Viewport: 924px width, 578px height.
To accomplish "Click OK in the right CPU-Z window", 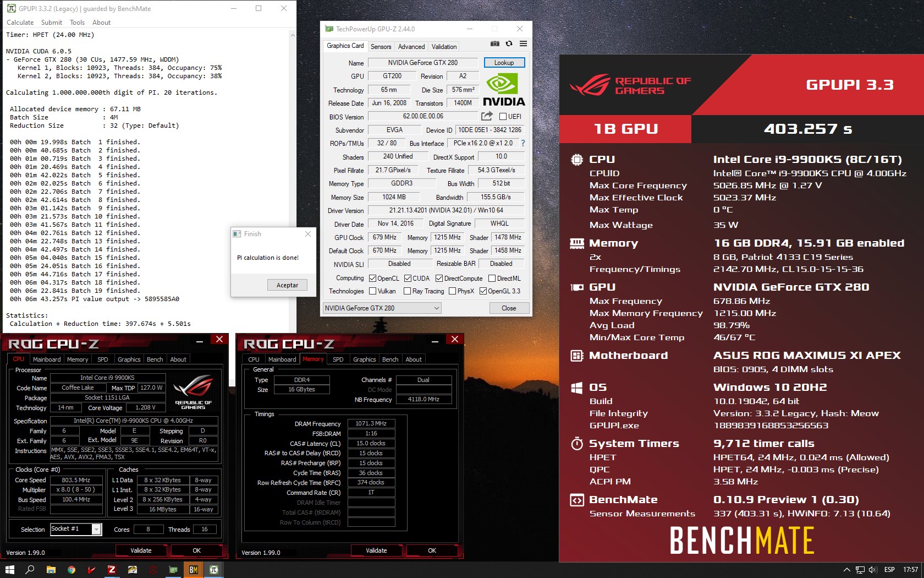I will pos(432,550).
